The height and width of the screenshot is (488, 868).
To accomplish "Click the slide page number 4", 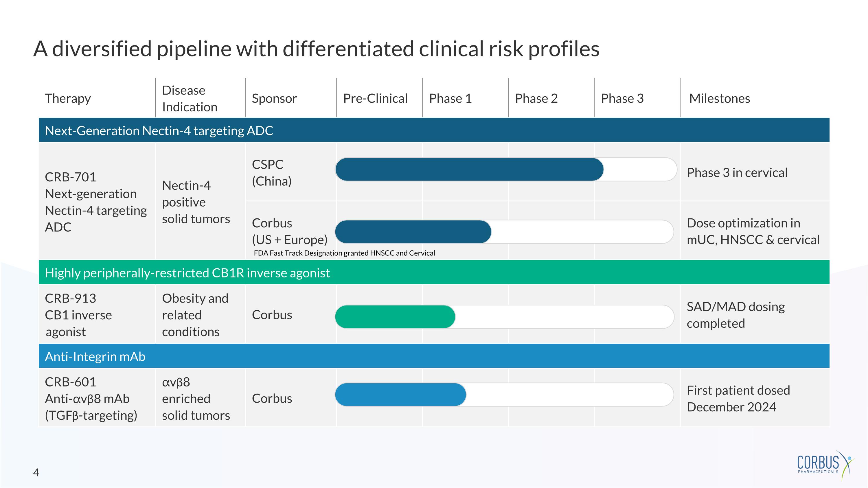I will pyautogui.click(x=36, y=472).
